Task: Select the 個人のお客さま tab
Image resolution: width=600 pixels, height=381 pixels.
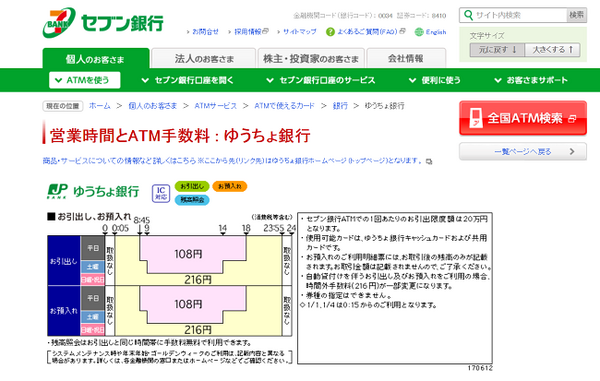Action: (96, 59)
